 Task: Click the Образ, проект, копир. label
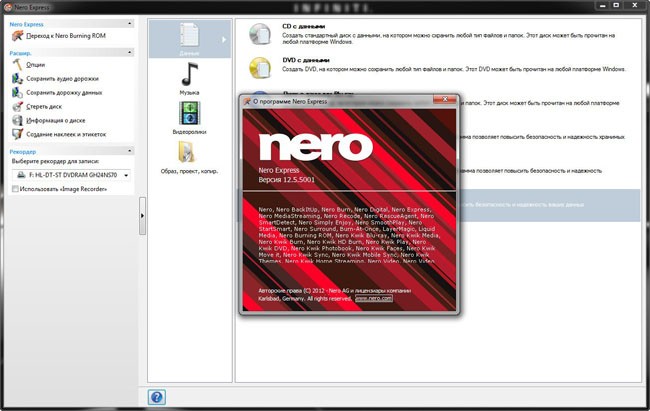[189, 171]
